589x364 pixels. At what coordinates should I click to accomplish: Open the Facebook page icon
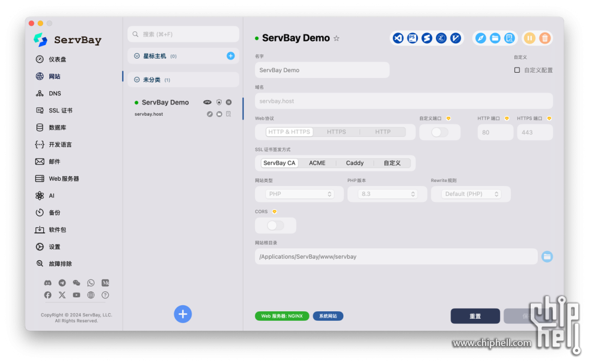click(47, 295)
